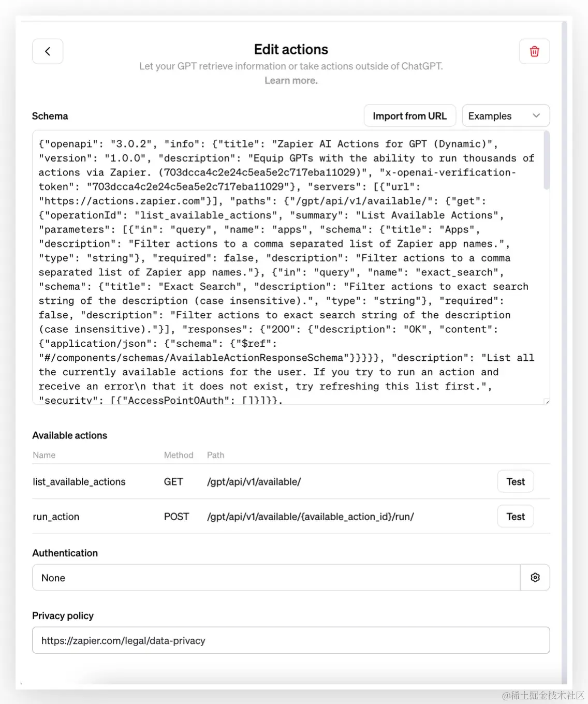The width and height of the screenshot is (588, 704).
Task: Click the path containing {available_action_id}/run/
Action: pos(311,517)
